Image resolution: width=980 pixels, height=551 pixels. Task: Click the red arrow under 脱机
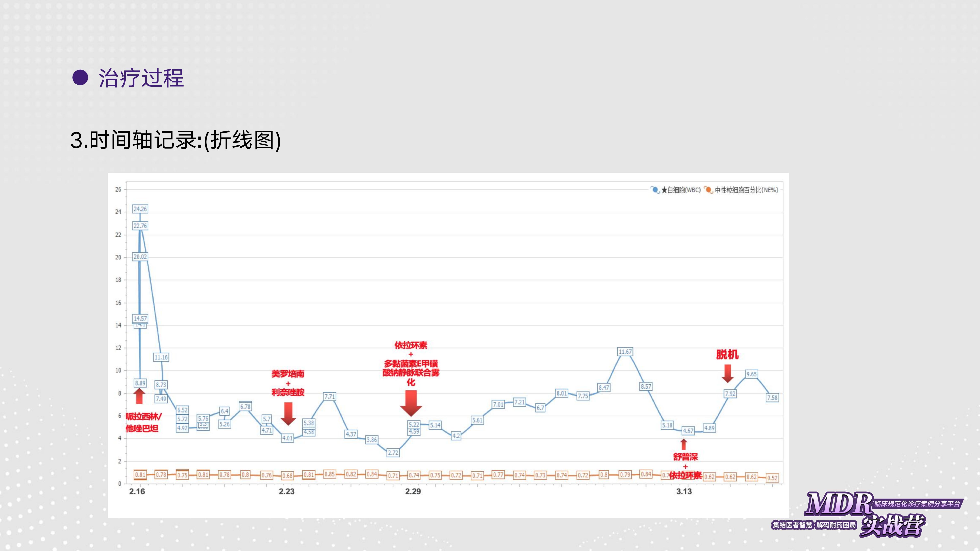[x=727, y=373]
